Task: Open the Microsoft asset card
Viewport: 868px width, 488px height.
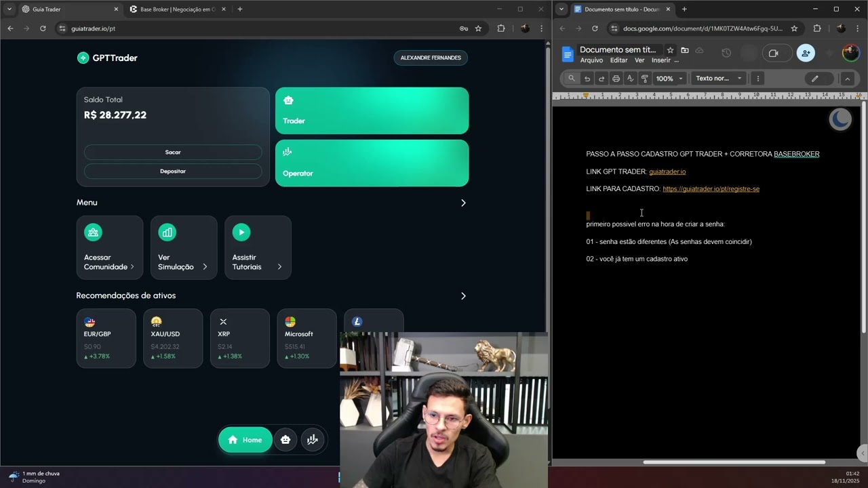Action: (x=307, y=338)
